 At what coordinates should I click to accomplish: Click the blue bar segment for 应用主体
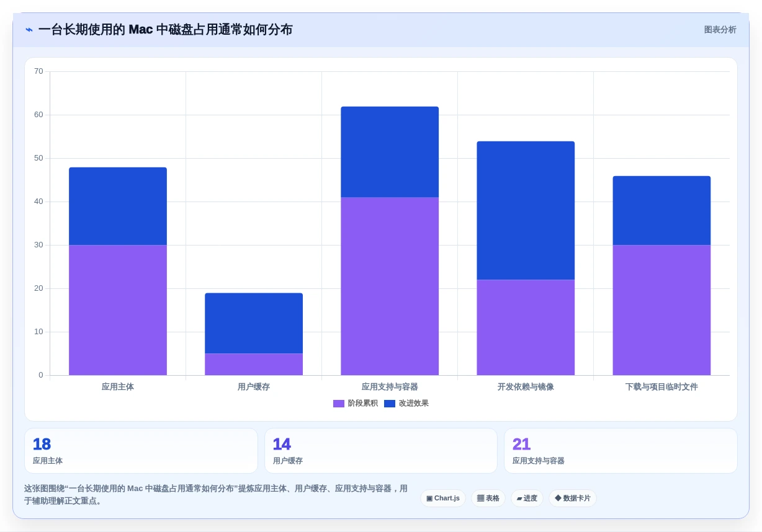click(118, 206)
